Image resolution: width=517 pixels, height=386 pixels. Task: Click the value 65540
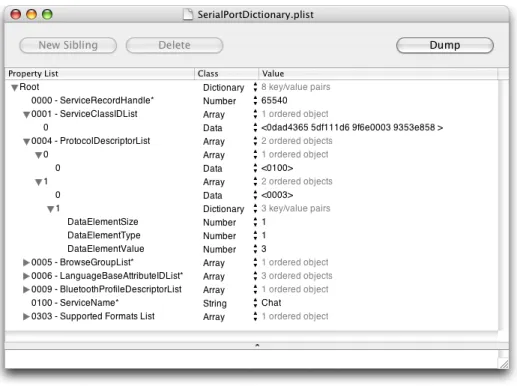click(274, 100)
